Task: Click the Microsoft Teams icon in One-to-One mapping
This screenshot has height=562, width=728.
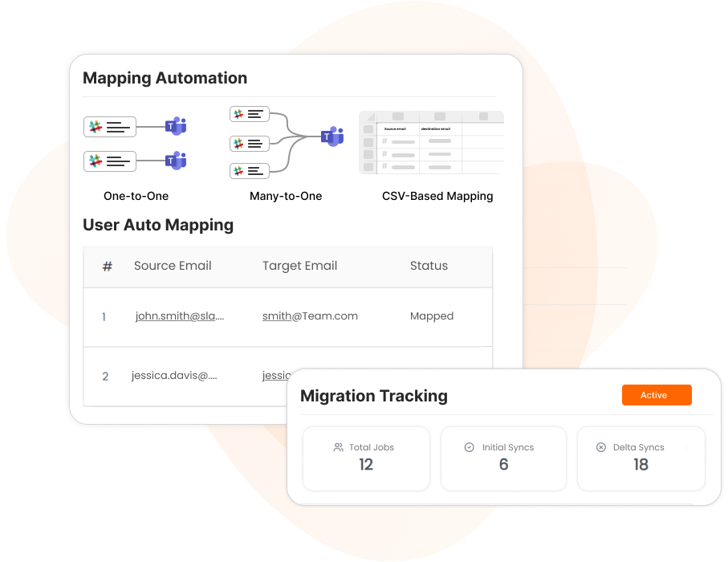Action: pos(175,126)
